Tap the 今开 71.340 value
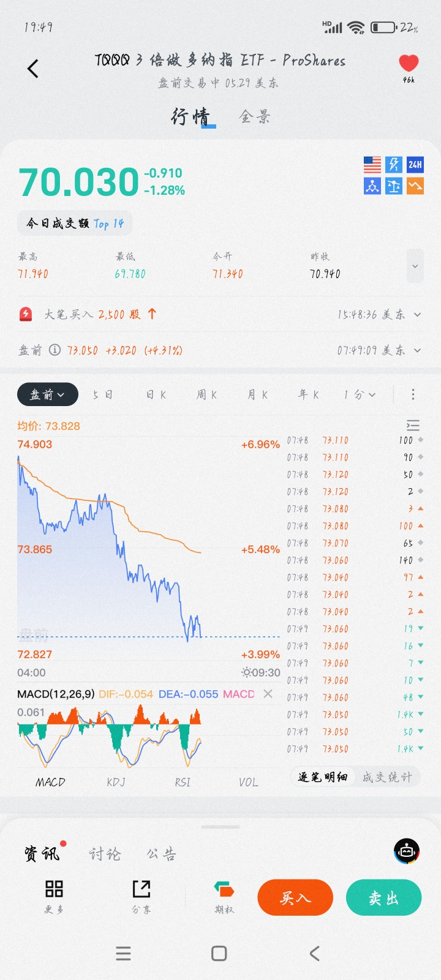The height and width of the screenshot is (980, 441). click(228, 274)
